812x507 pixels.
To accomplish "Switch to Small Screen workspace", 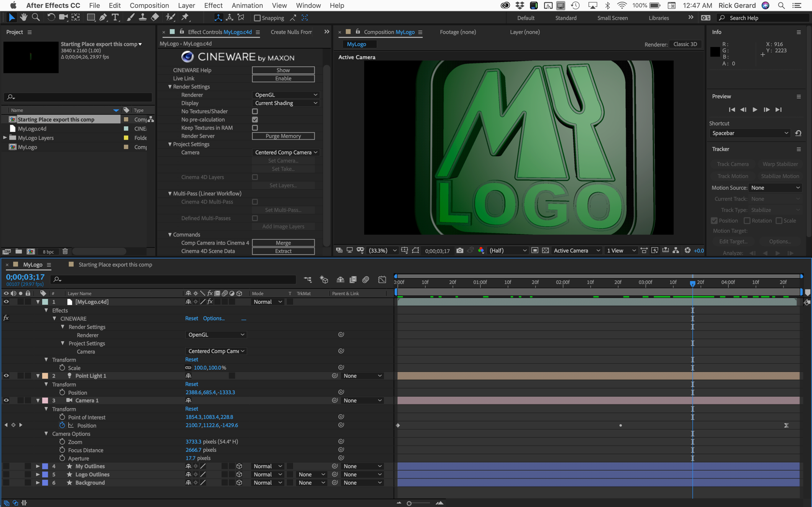I will click(x=612, y=18).
